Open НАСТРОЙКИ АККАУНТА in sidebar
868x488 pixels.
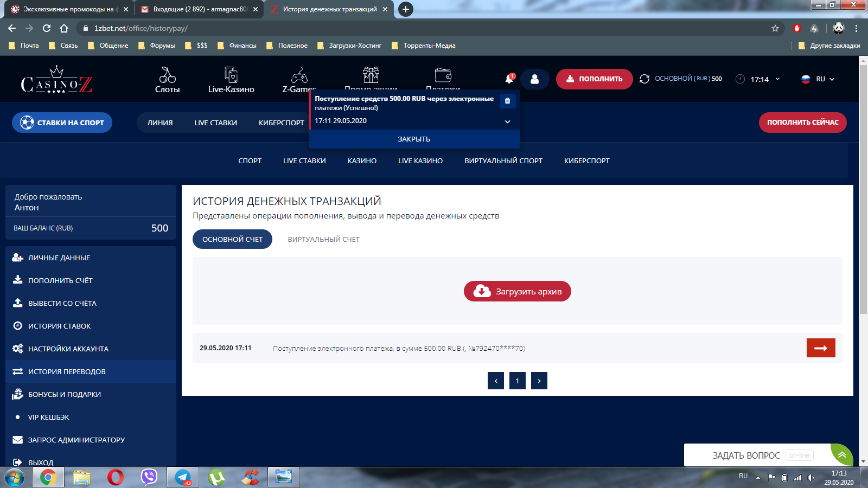pos(91,349)
